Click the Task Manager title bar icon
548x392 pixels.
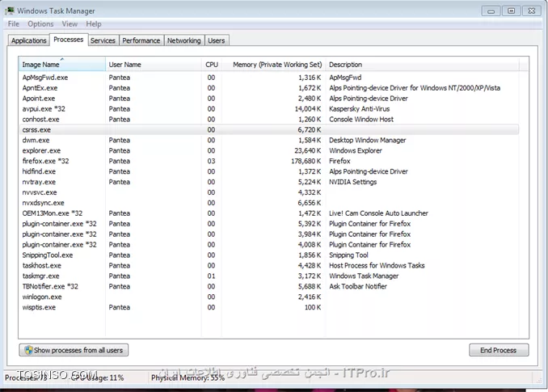(10, 11)
